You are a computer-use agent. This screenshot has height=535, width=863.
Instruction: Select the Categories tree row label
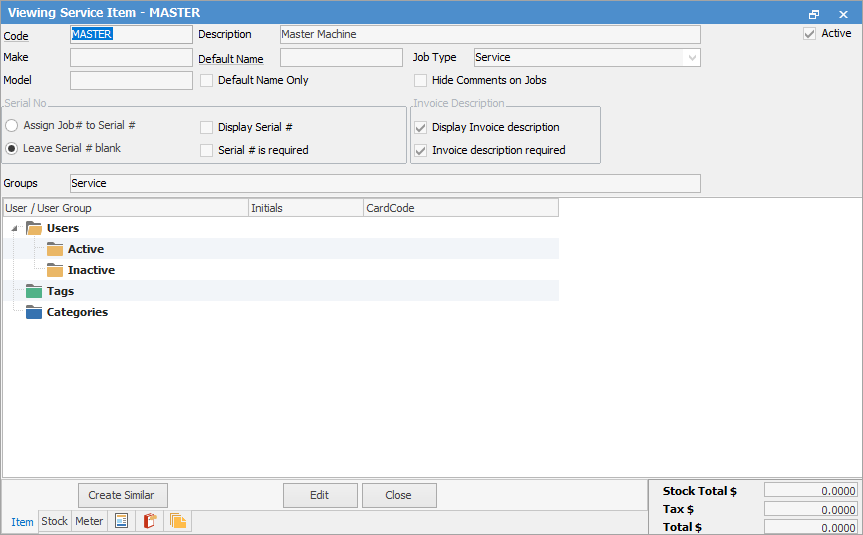click(x=77, y=312)
